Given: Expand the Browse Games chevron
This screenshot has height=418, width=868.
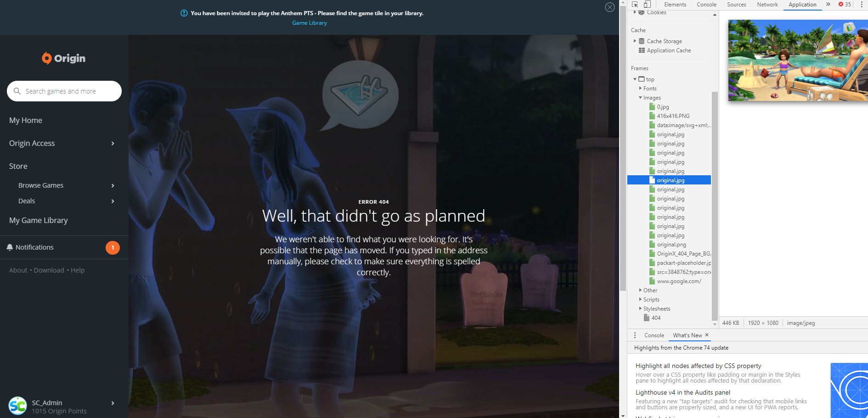Looking at the screenshot, I should tap(113, 185).
